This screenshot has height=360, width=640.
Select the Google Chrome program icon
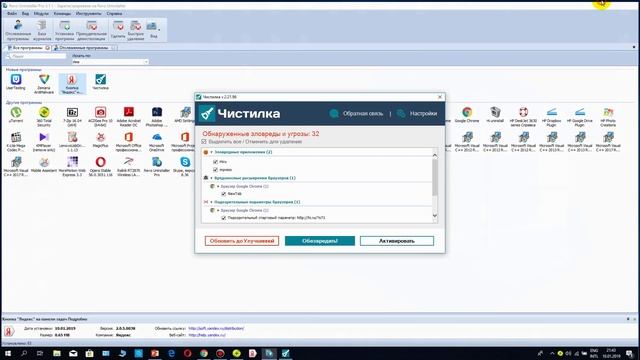(467, 115)
